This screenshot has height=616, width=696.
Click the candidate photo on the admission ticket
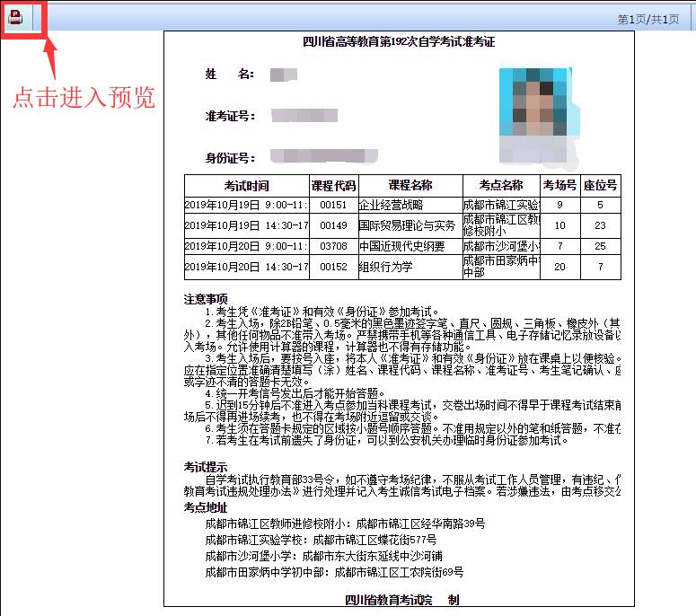tap(534, 101)
